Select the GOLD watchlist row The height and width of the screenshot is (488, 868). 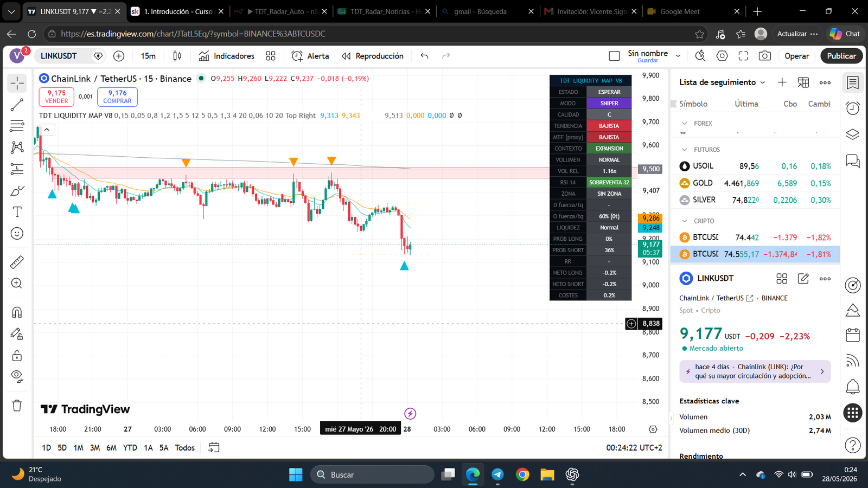pyautogui.click(x=755, y=183)
